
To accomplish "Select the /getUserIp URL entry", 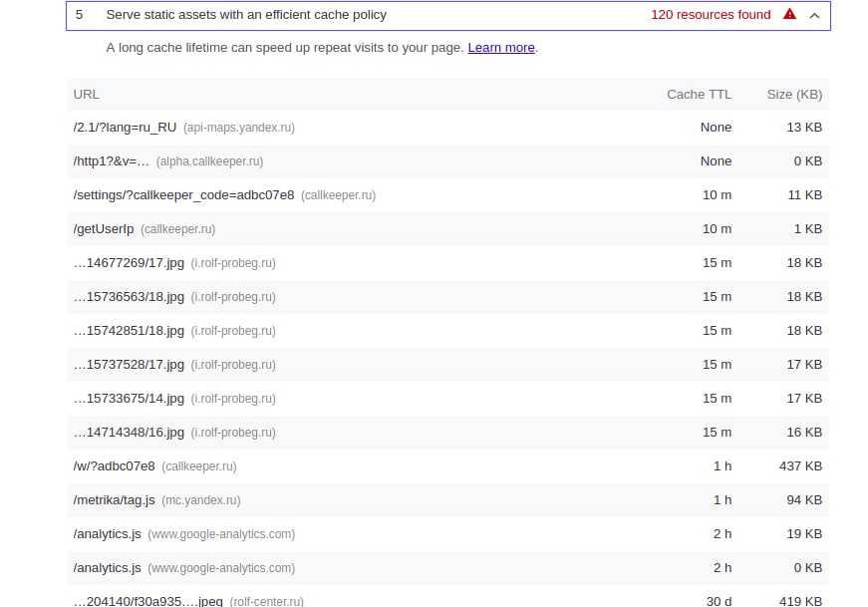I will (104, 229).
